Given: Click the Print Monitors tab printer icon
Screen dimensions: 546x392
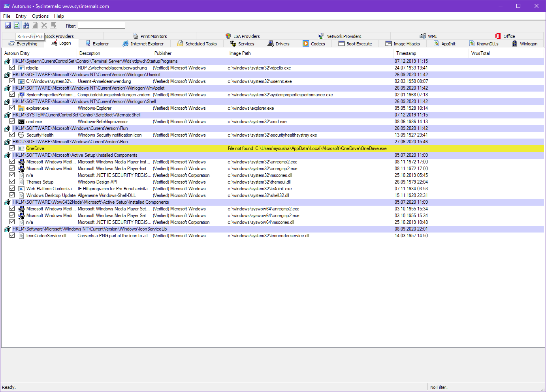Looking at the screenshot, I should tap(136, 36).
